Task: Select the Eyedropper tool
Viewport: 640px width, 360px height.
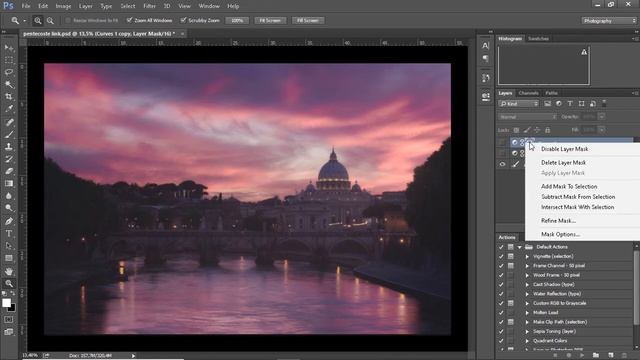Action: point(9,109)
